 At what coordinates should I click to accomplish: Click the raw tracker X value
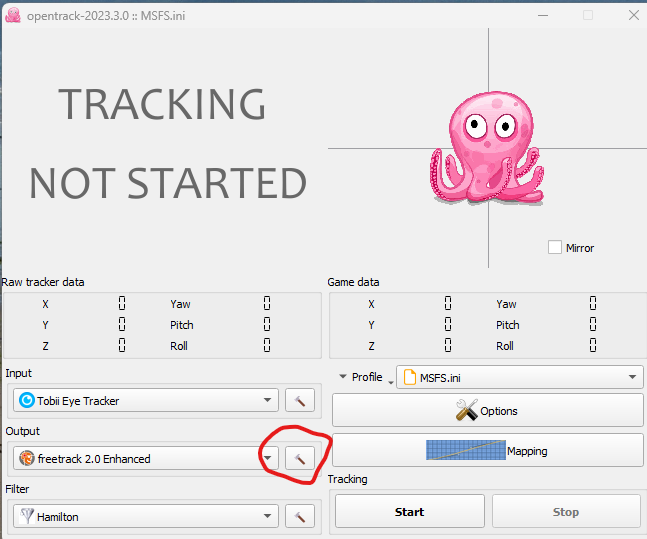point(122,303)
